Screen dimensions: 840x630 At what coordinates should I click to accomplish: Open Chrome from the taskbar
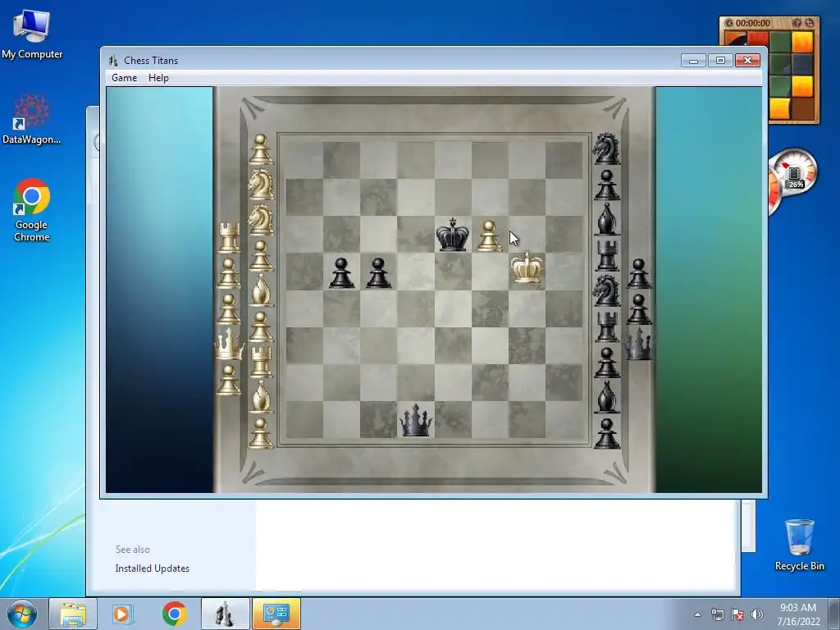[174, 614]
